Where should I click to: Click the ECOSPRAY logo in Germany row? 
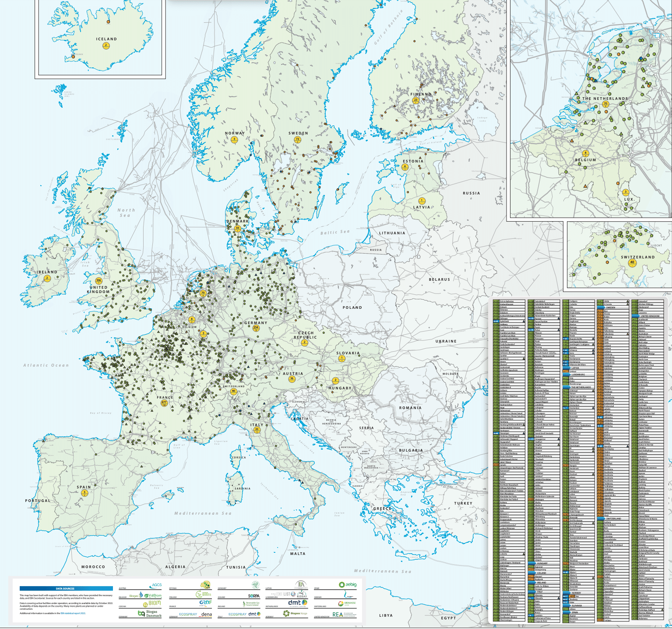click(x=187, y=615)
